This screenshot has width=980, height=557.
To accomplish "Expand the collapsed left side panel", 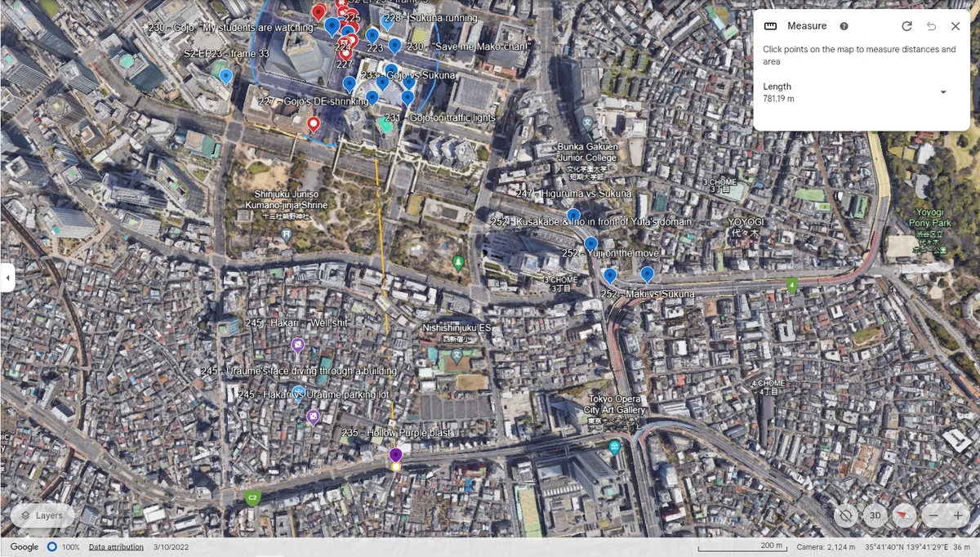I will [8, 278].
